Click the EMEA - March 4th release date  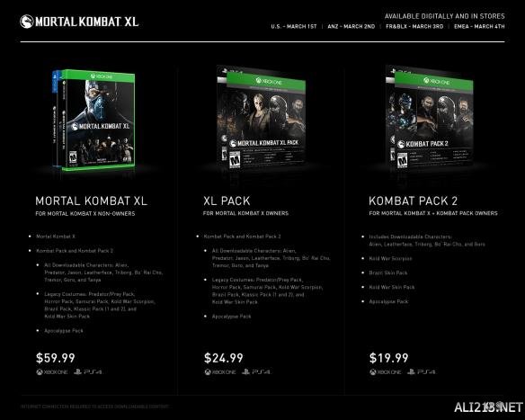pyautogui.click(x=479, y=26)
